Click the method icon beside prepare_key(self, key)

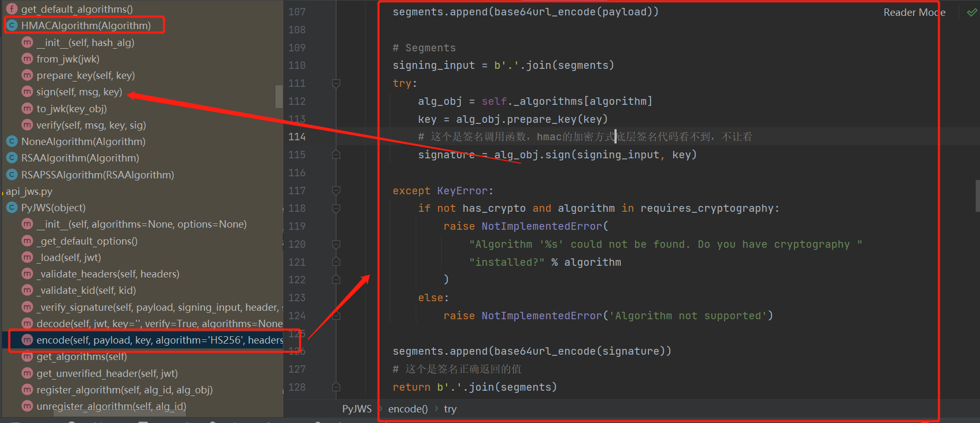pos(27,75)
